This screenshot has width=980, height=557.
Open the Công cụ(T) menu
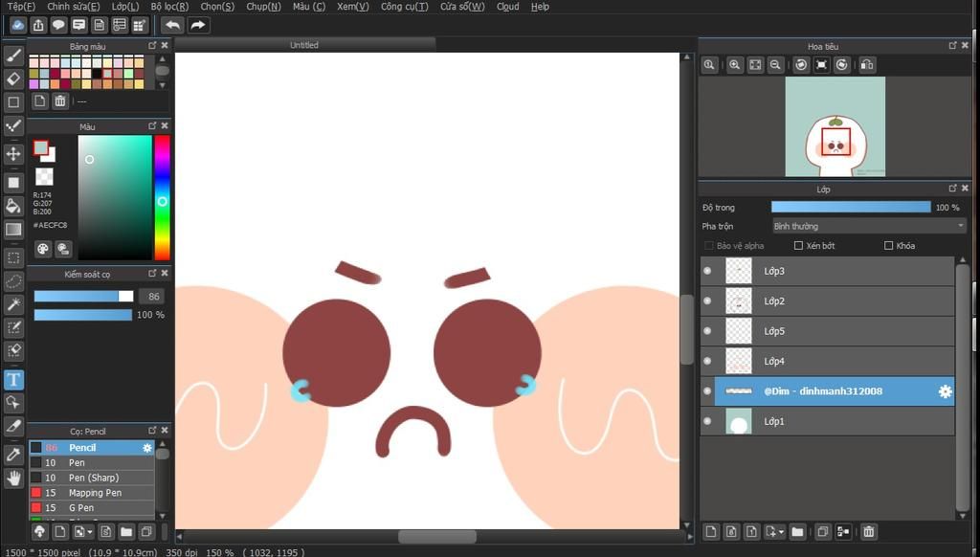click(x=404, y=7)
